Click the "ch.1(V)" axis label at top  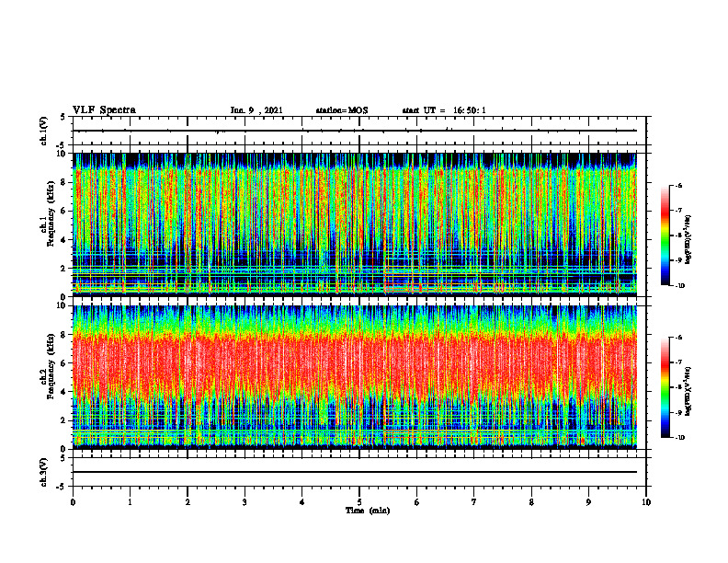tap(43, 131)
